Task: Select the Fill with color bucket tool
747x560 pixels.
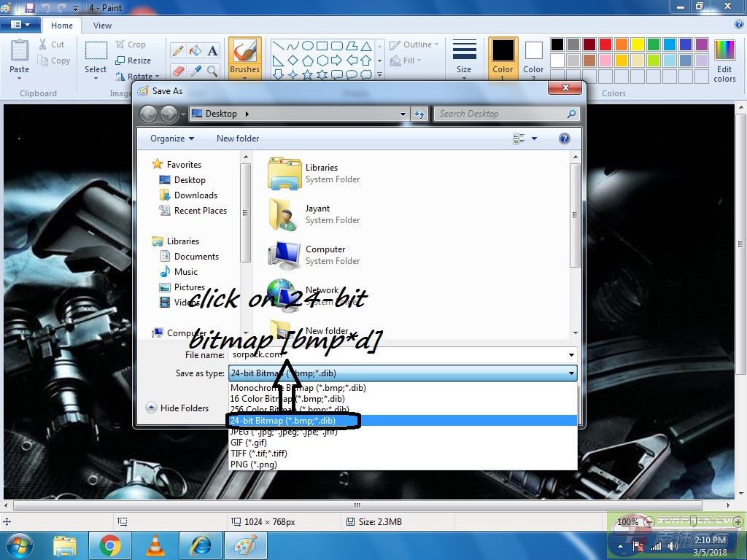Action: click(x=195, y=50)
